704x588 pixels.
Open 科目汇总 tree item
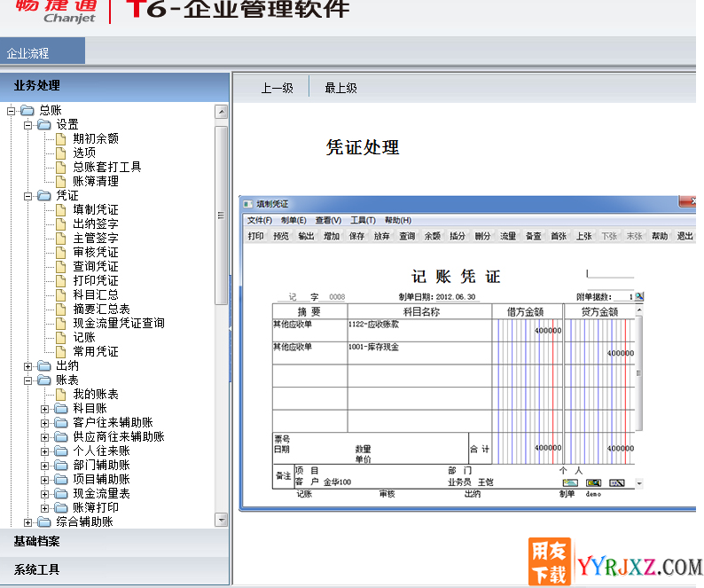[x=96, y=294]
